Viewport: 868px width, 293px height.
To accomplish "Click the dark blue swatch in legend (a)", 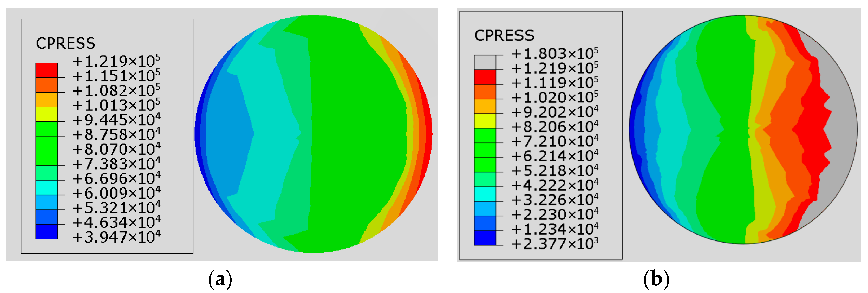I will click(47, 232).
